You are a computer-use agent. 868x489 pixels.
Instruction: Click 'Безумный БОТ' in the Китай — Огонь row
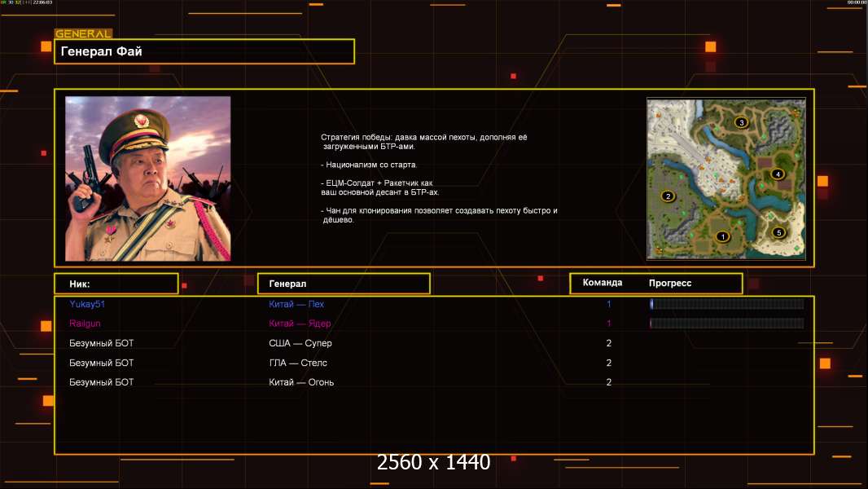[x=101, y=382]
